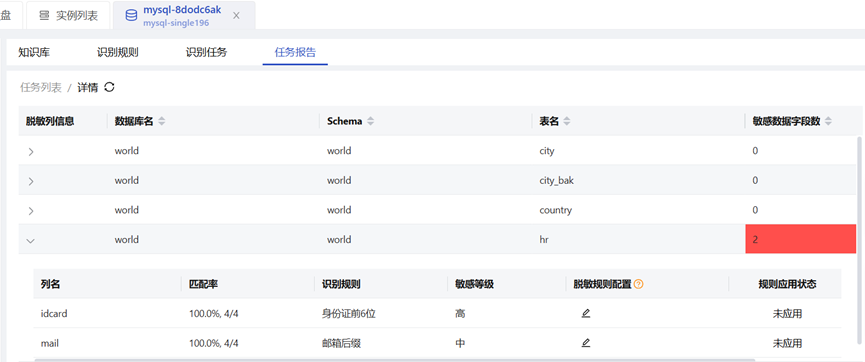Click column name idcard
The width and height of the screenshot is (865, 362).
click(54, 313)
